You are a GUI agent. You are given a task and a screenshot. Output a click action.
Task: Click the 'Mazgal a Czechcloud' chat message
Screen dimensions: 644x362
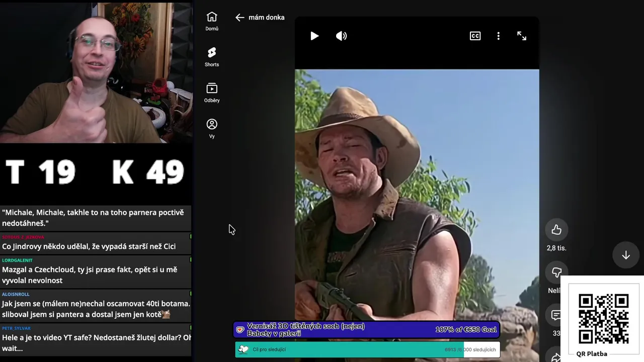point(90,275)
